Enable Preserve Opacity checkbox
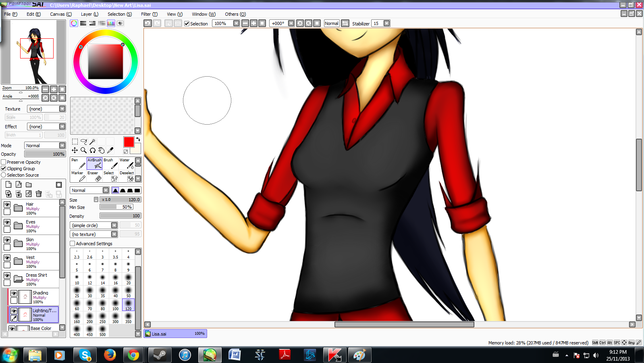The width and height of the screenshot is (644, 363). (x=4, y=162)
